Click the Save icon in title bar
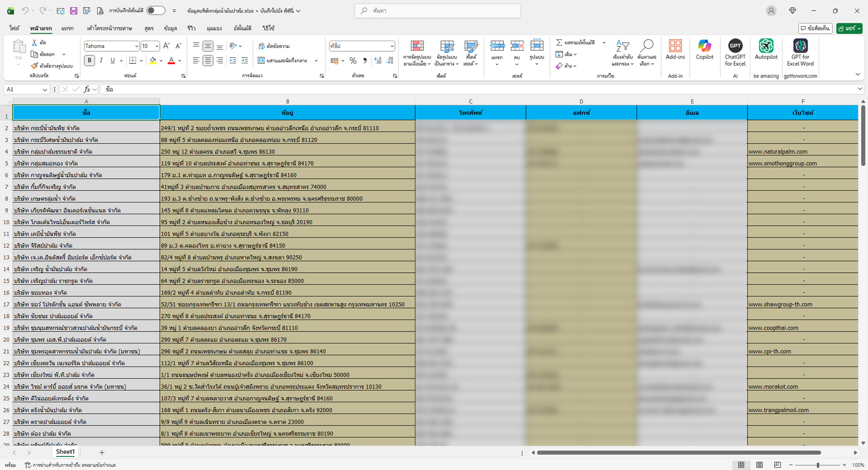The width and height of the screenshot is (868, 470). click(73, 11)
